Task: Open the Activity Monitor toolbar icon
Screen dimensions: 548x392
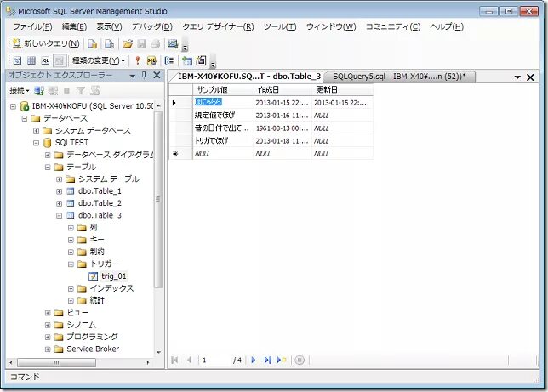Action: tap(173, 43)
